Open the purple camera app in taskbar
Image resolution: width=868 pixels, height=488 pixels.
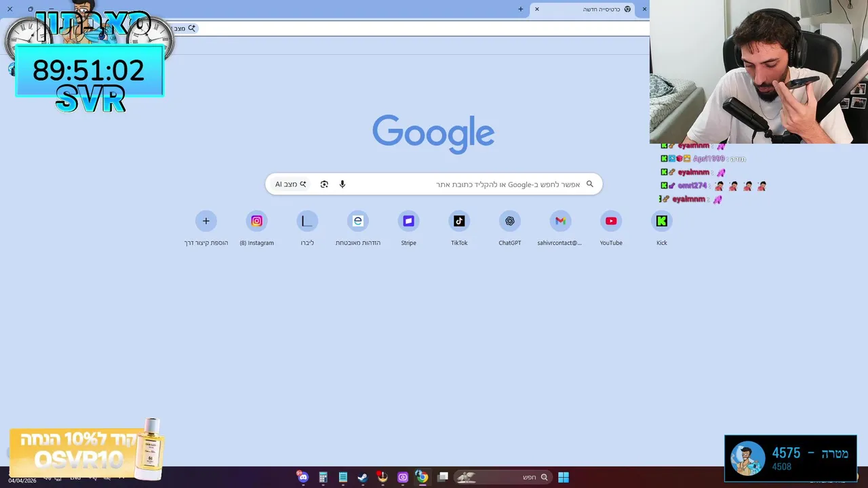click(x=403, y=477)
